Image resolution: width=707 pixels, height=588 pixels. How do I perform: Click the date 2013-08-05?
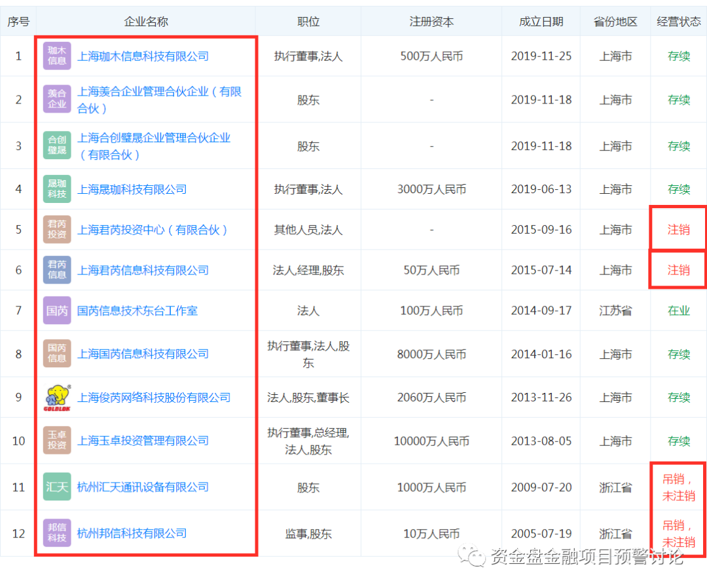click(541, 441)
